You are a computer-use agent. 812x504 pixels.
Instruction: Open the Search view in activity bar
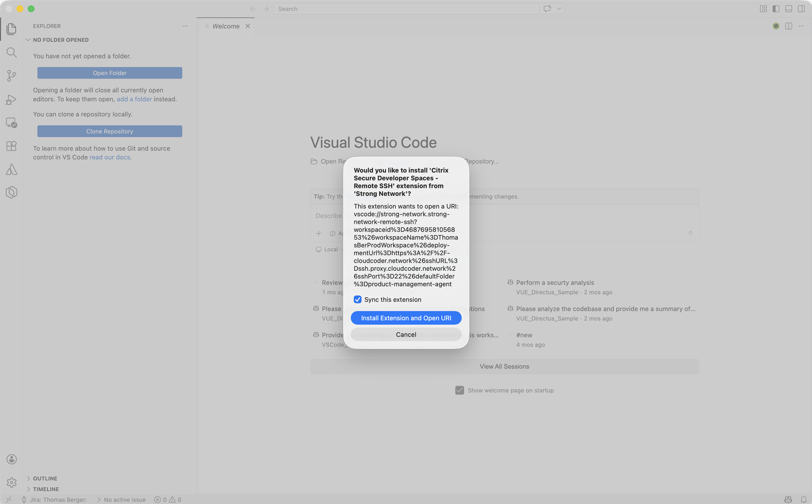11,52
